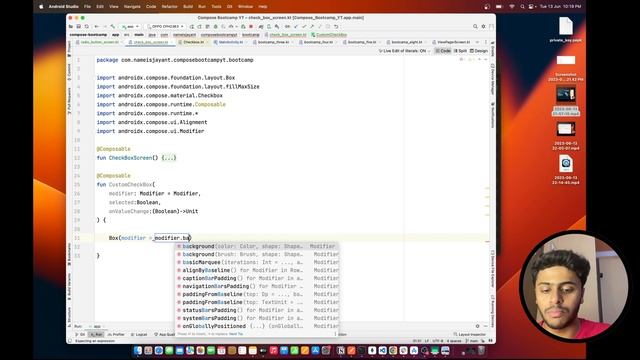This screenshot has height=360, width=640.
Task: Select alignByBaseline completion suggestion
Action: tap(257, 270)
